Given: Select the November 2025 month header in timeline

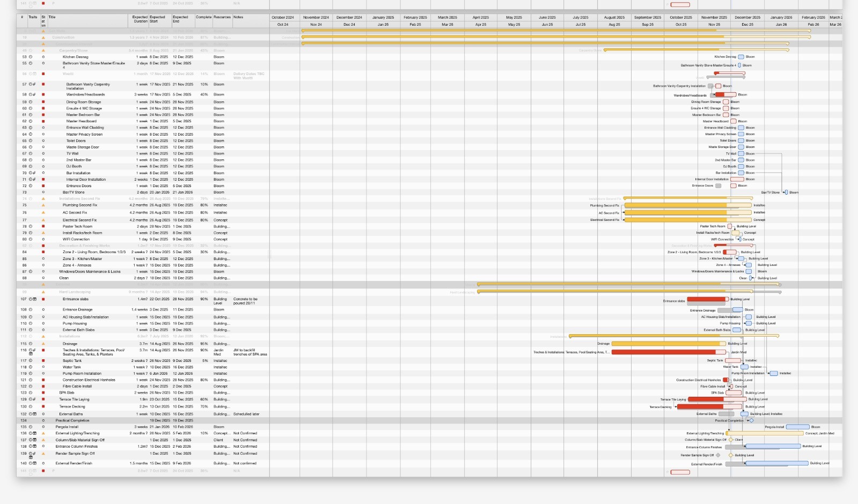Looking at the screenshot, I should coord(714,17).
